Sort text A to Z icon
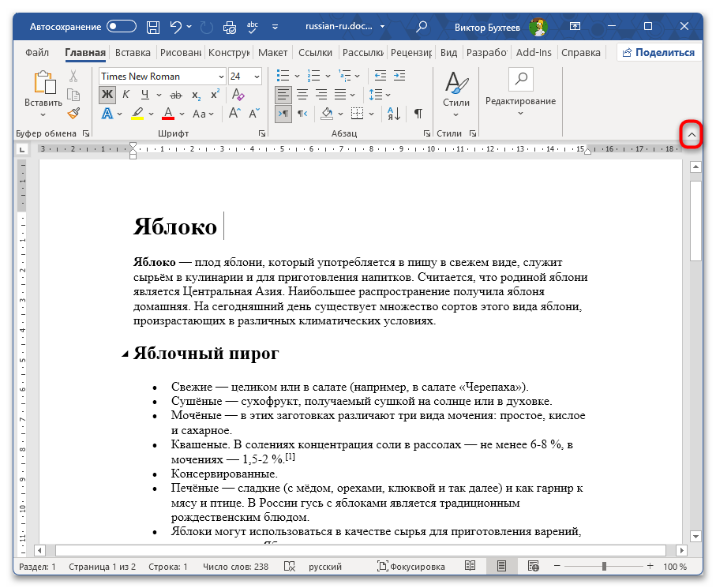 394,113
